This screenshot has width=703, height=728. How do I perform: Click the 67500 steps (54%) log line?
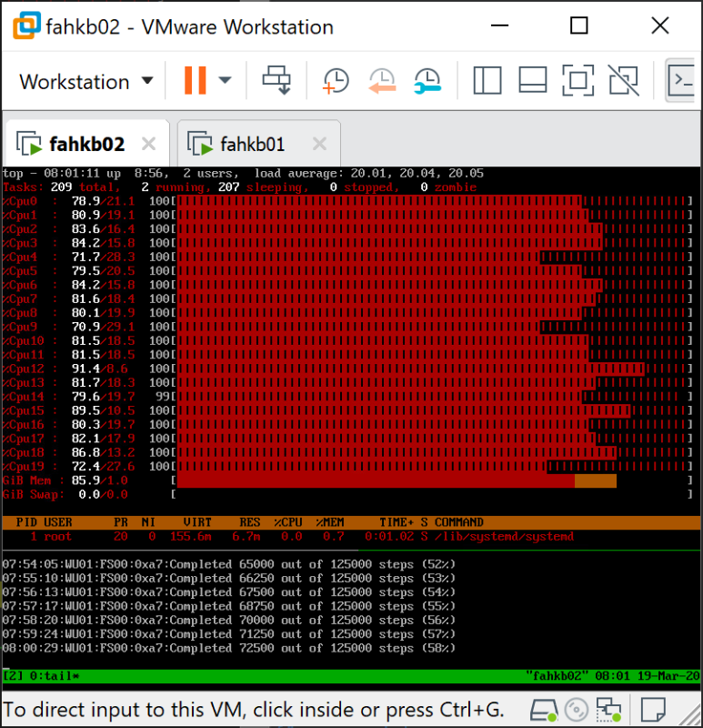229,592
